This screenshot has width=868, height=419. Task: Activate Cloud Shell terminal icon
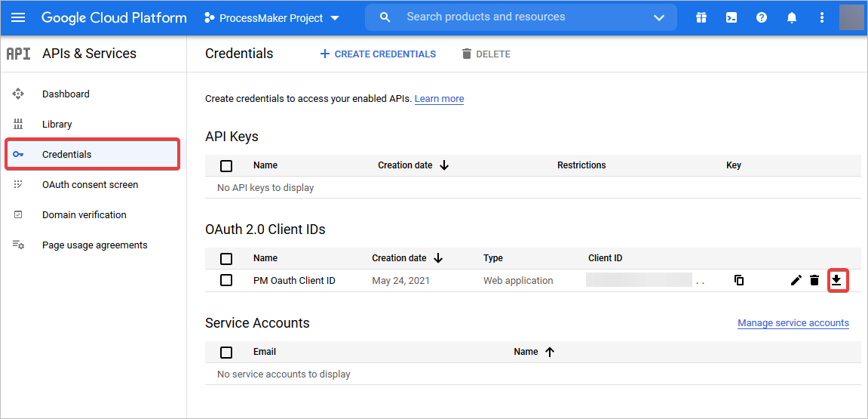coord(732,17)
